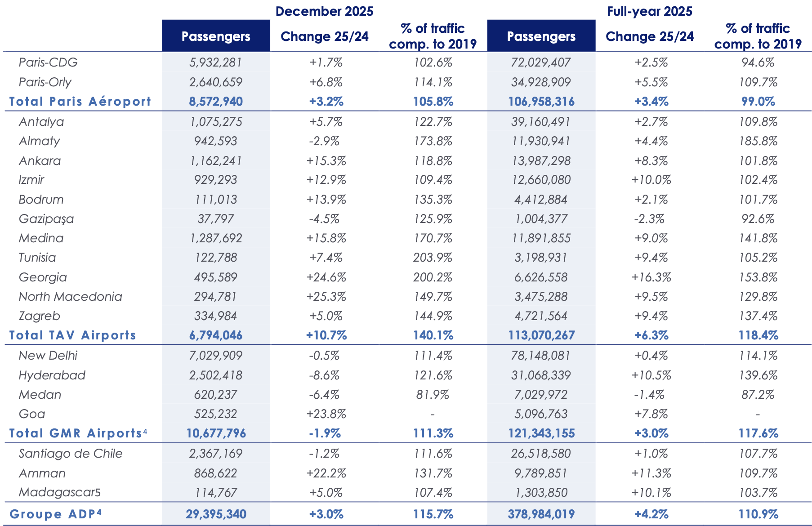
Task: Select the Total GMR Airports row label
Action: (76, 433)
